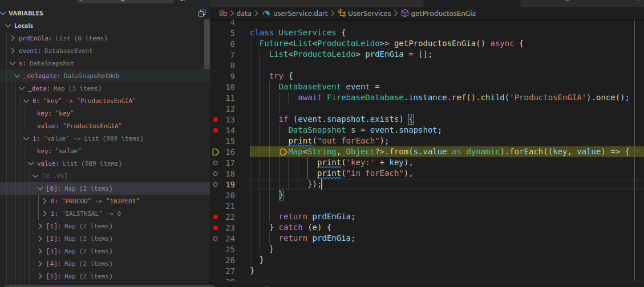The width and height of the screenshot is (644, 287).
Task: Toggle the breakpoint on line 23
Action: (x=216, y=228)
